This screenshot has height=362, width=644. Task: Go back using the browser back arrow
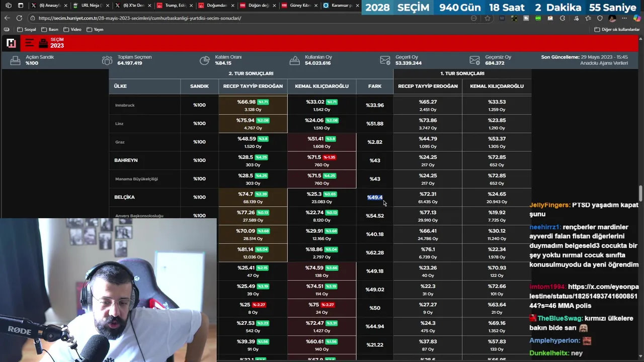(7, 18)
